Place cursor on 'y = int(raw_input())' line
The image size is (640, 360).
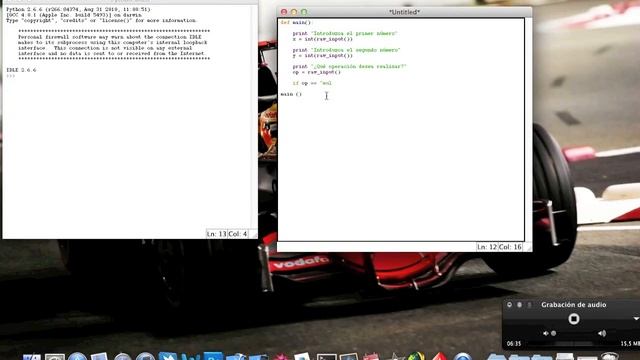point(322,56)
